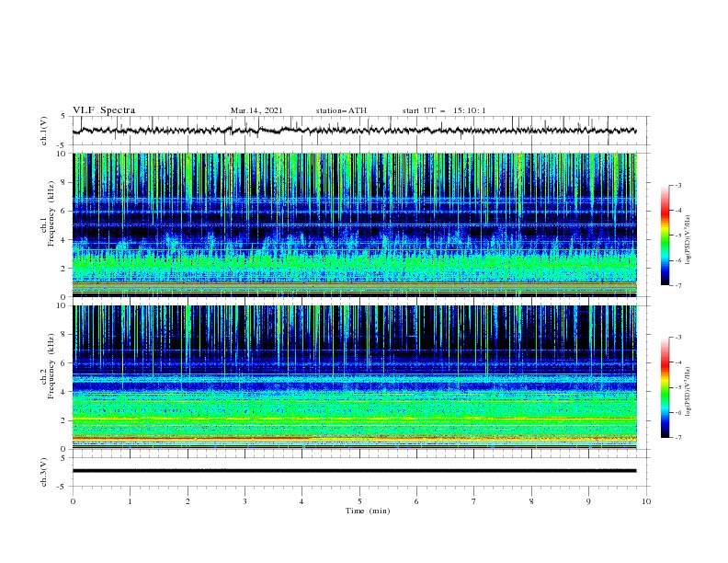Screen dimensions: 728x563
Task: Click the ch.1 colorbar 'log(PSD)(V²/Hz)' label
Action: [688, 240]
